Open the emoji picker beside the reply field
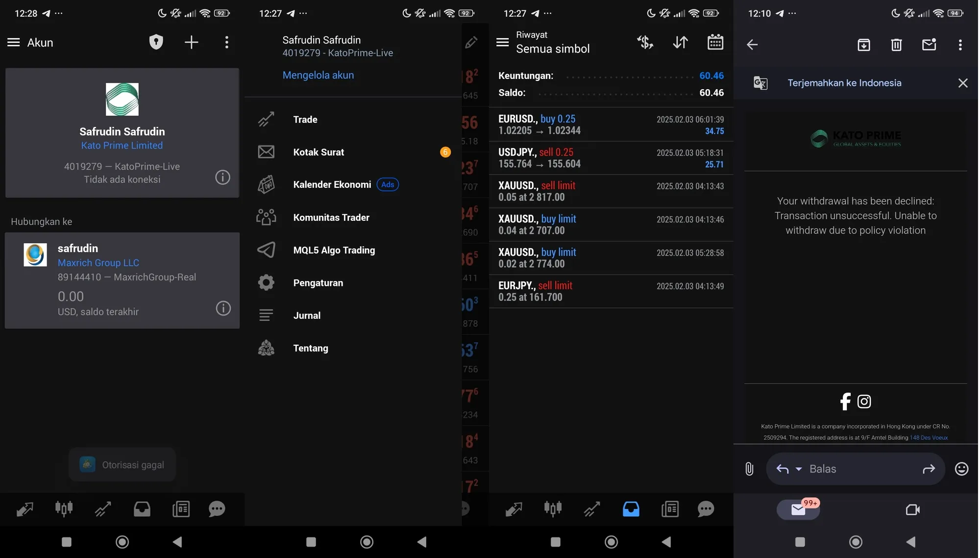The height and width of the screenshot is (558, 980). coord(961,469)
